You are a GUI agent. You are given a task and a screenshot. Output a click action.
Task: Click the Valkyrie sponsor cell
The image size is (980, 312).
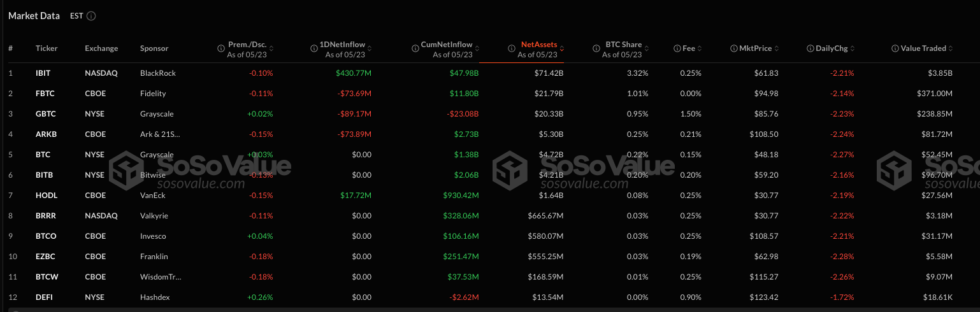(x=154, y=216)
